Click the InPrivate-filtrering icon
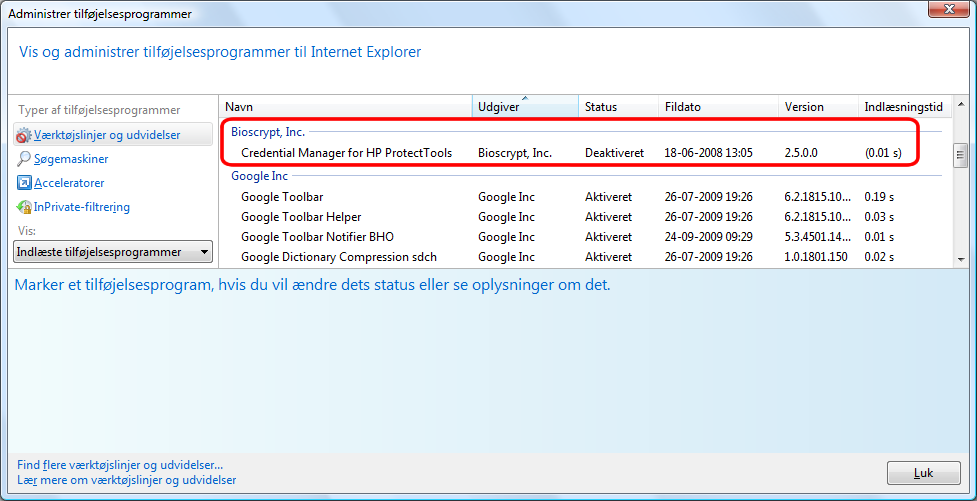Image resolution: width=977 pixels, height=501 pixels. pyautogui.click(x=24, y=207)
